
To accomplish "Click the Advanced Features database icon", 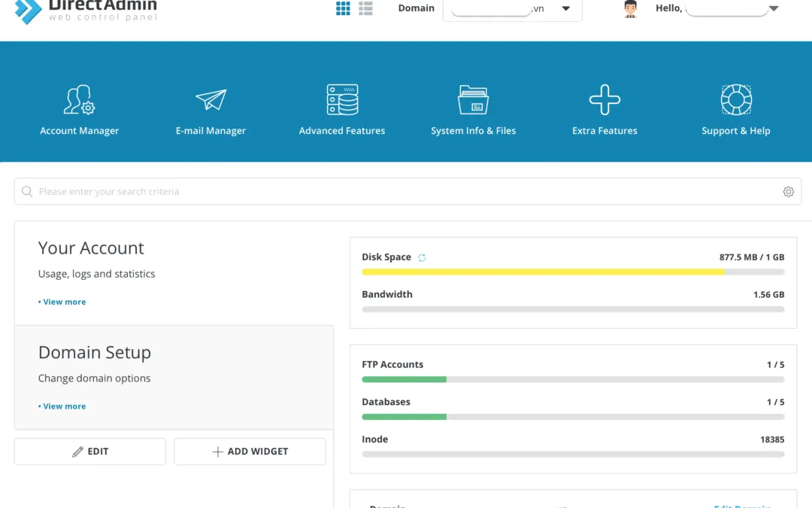I will click(341, 99).
